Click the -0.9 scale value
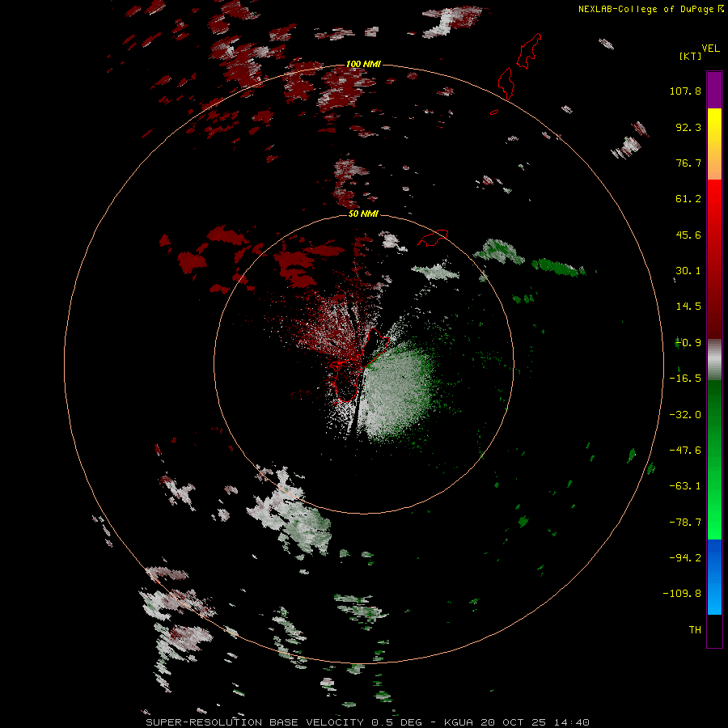Viewport: 728px width, 728px height. tap(688, 343)
